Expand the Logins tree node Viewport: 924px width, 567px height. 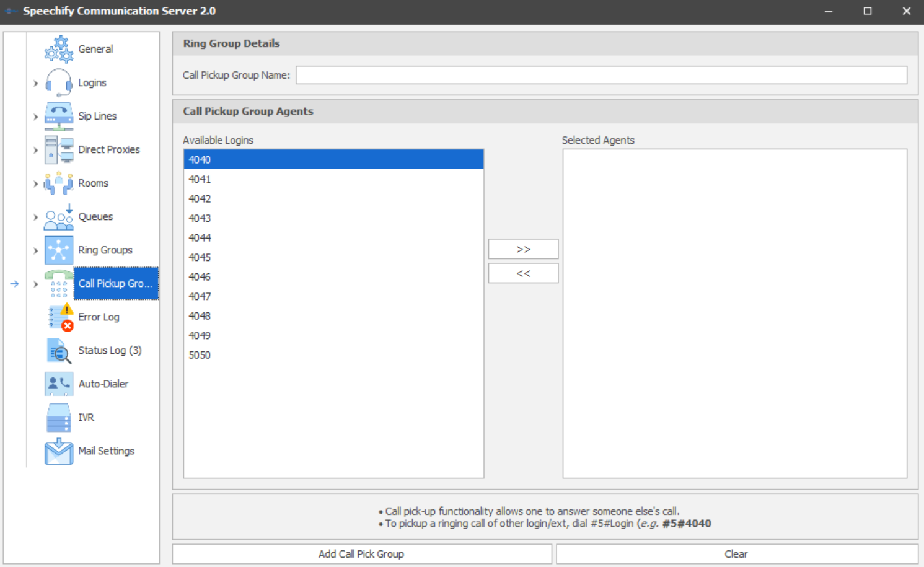tap(35, 83)
